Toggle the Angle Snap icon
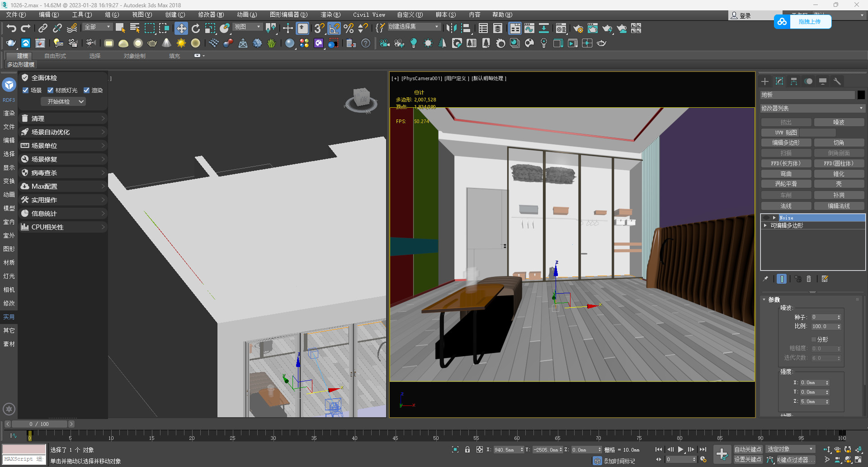The height and width of the screenshot is (467, 868). [334, 29]
